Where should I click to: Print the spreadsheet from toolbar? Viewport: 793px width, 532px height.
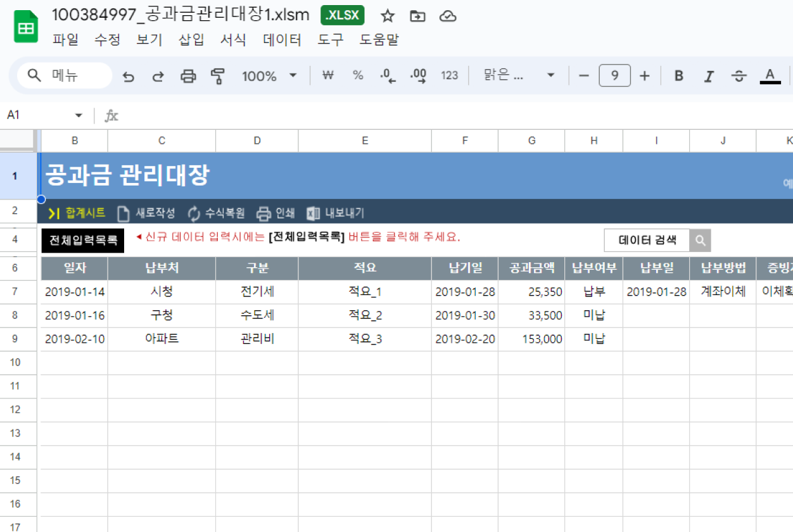pos(188,76)
